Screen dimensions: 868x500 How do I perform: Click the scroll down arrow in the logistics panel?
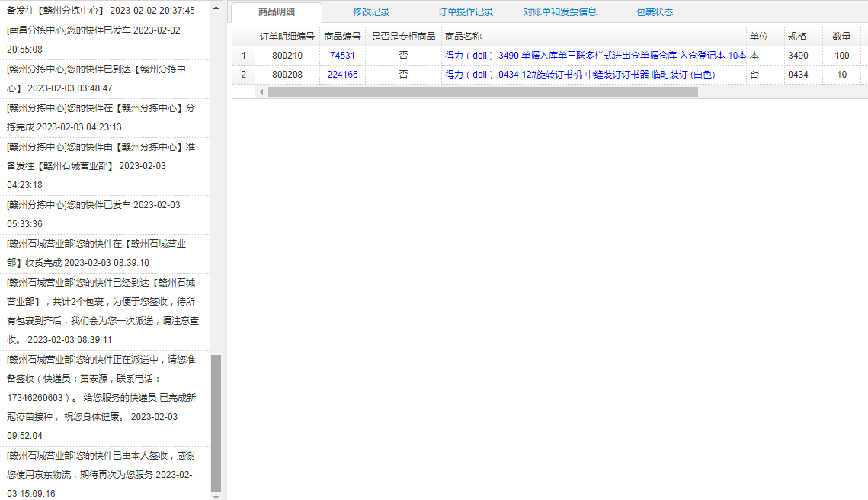[x=216, y=497]
